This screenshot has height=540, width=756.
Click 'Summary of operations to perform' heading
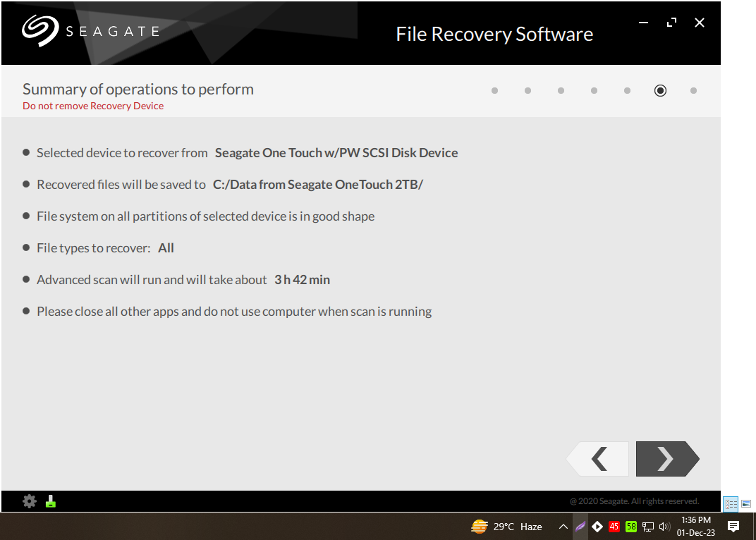coord(138,90)
